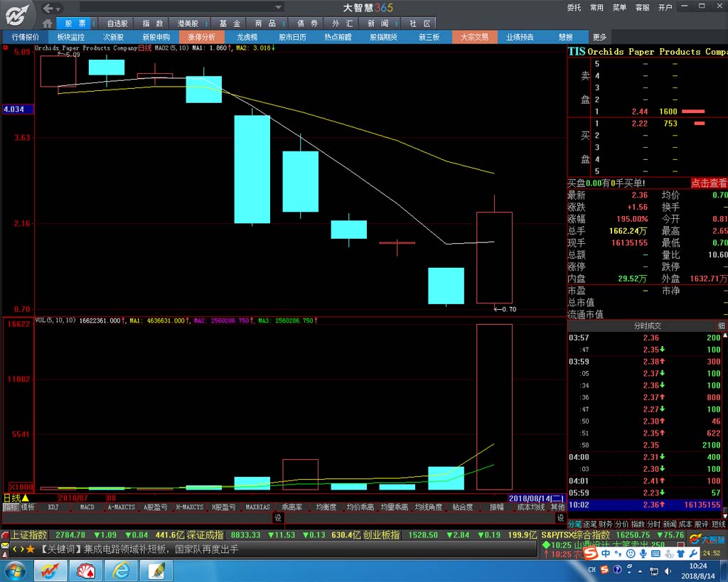Click the latest price value 2.36 beside 最新
728x582 pixels.
tap(639, 195)
